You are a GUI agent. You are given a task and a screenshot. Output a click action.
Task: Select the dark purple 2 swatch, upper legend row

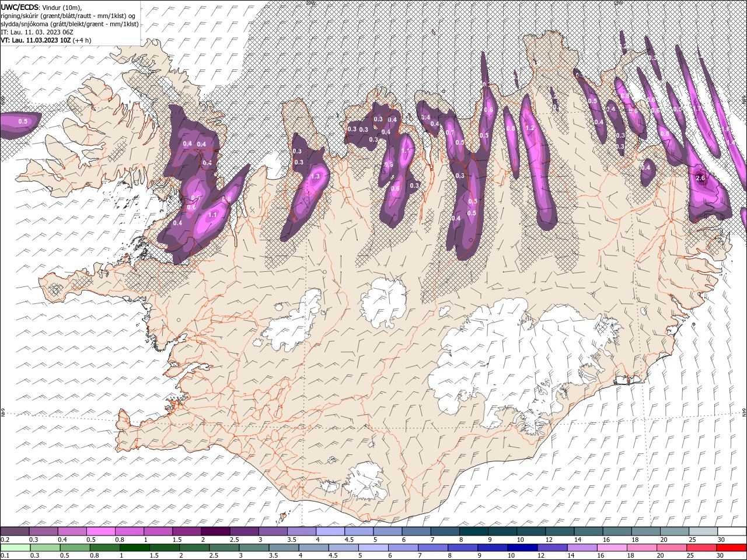pyautogui.click(x=215, y=531)
